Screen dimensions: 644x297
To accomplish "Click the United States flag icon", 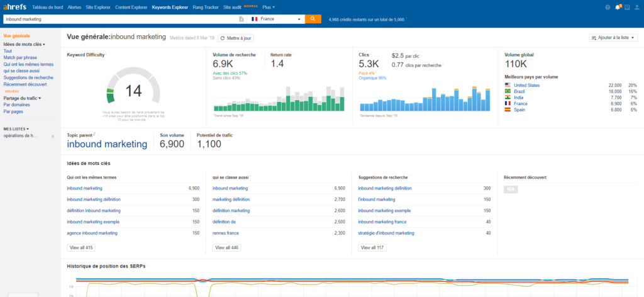I will 508,85.
